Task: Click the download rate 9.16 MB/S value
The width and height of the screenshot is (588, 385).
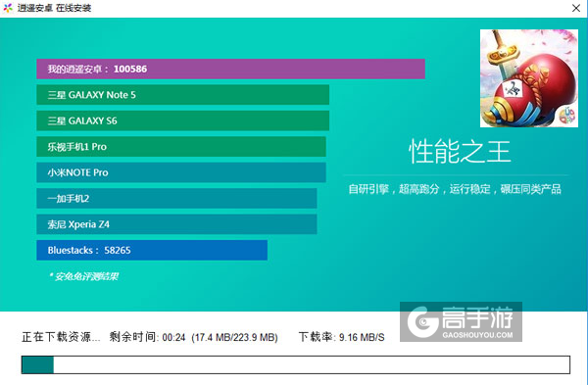Action: (x=362, y=337)
